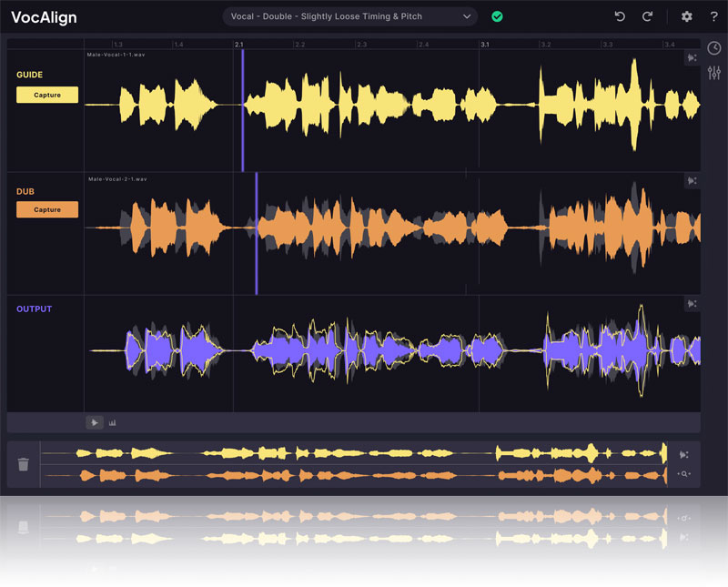Open the clock history panel icon

[714, 48]
